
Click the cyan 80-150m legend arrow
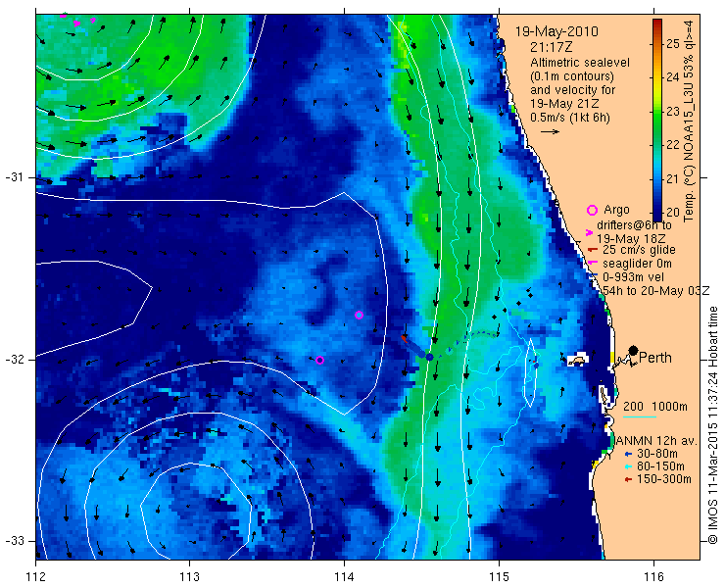click(627, 466)
